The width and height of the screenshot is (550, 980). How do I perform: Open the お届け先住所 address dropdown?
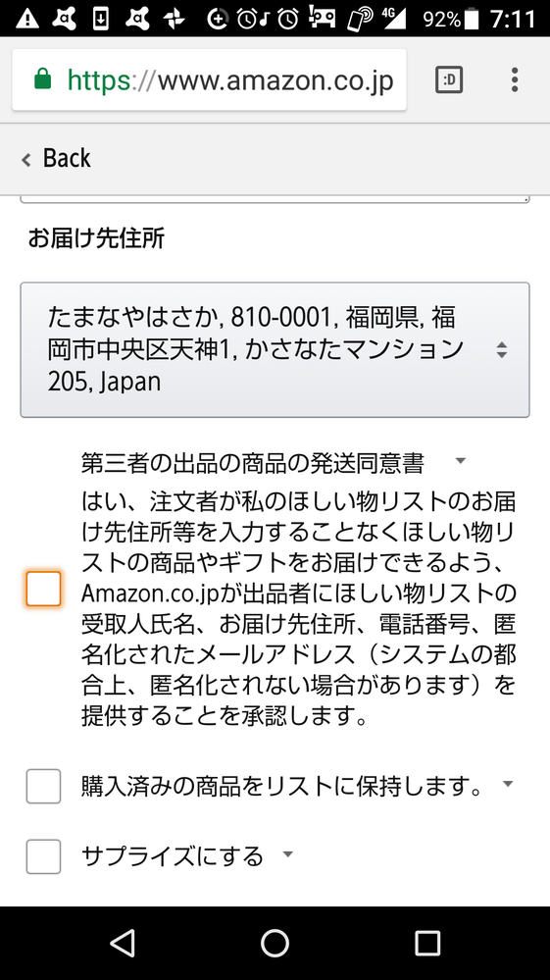click(275, 350)
